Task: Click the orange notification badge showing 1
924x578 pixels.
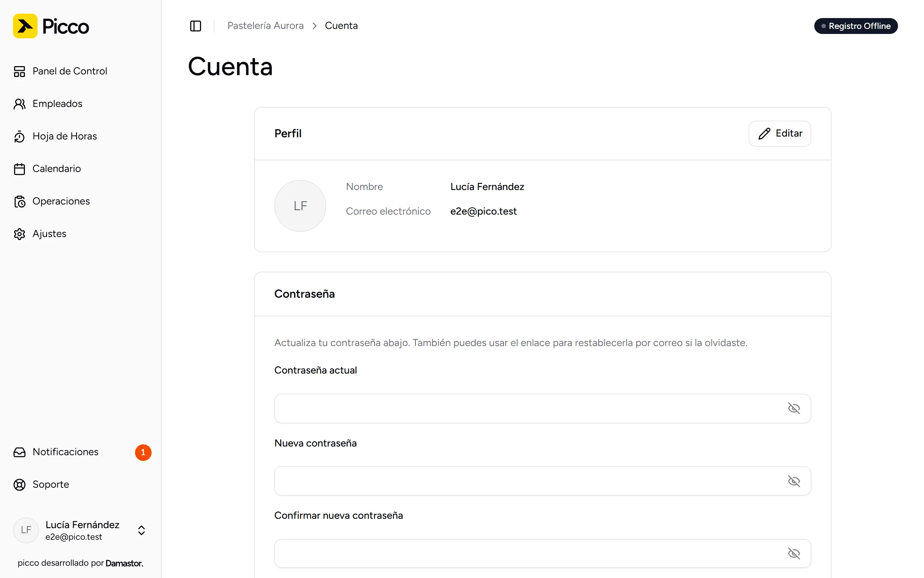Action: pos(143,452)
